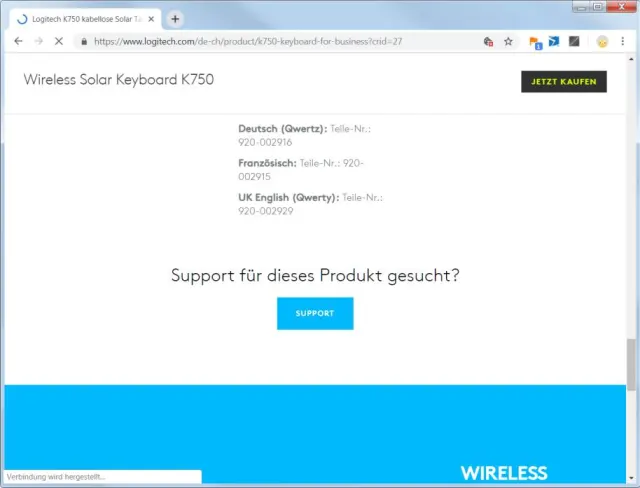Screen dimensions: 640x488
Task: Bookmark this page with the star
Action: point(508,41)
